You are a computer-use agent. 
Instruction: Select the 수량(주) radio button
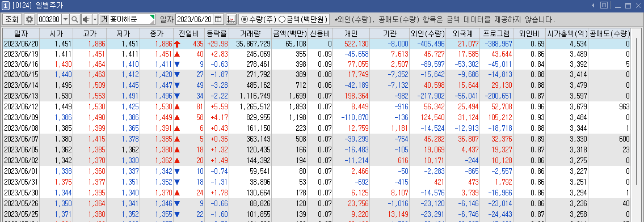coord(245,19)
